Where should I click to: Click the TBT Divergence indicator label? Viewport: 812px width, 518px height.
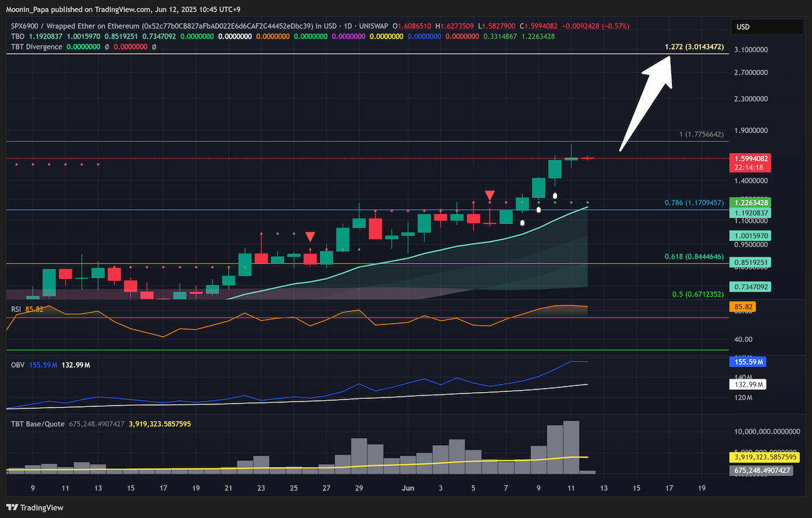click(x=37, y=47)
